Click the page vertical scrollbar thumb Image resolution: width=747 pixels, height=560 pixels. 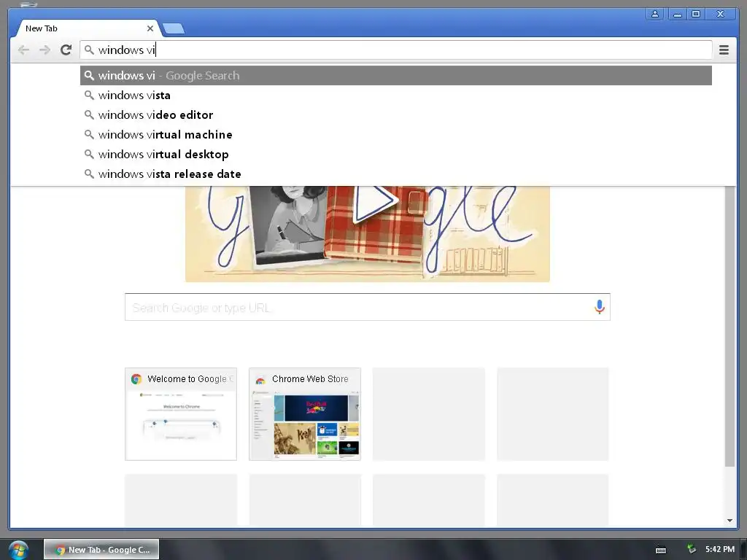[x=729, y=327]
